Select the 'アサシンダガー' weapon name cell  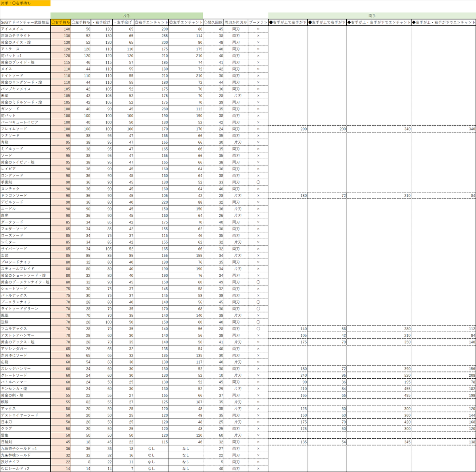(x=25, y=349)
